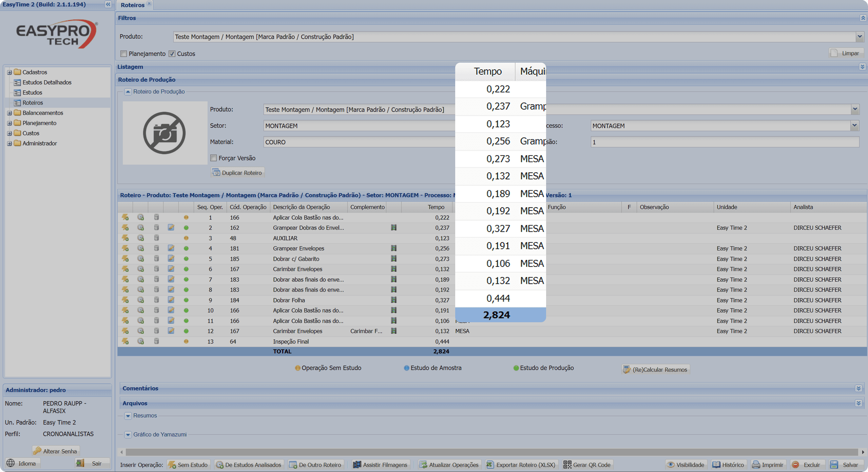Open the Produto filter dropdown
The height and width of the screenshot is (472, 868).
(859, 37)
